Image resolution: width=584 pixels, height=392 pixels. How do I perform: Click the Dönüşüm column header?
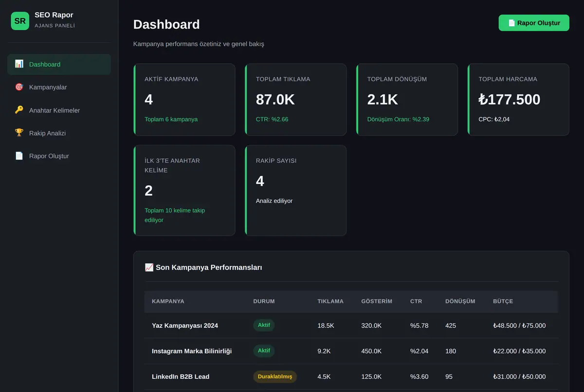click(460, 301)
